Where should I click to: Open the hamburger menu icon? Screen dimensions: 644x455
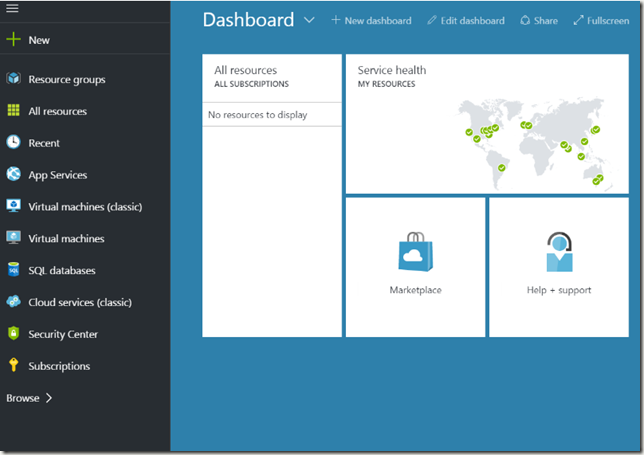12,8
